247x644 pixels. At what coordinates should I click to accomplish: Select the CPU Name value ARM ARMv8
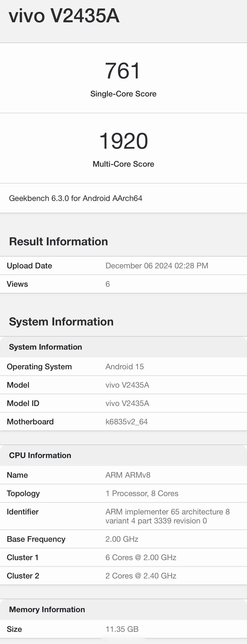coord(128,475)
